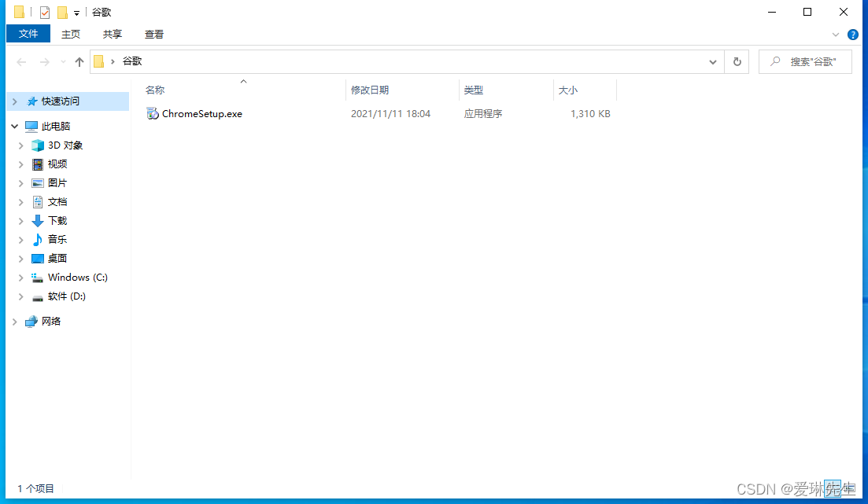Screen dimensions: 868x504
Task: Switch to the 查看 ribbon tab
Action: (x=154, y=35)
